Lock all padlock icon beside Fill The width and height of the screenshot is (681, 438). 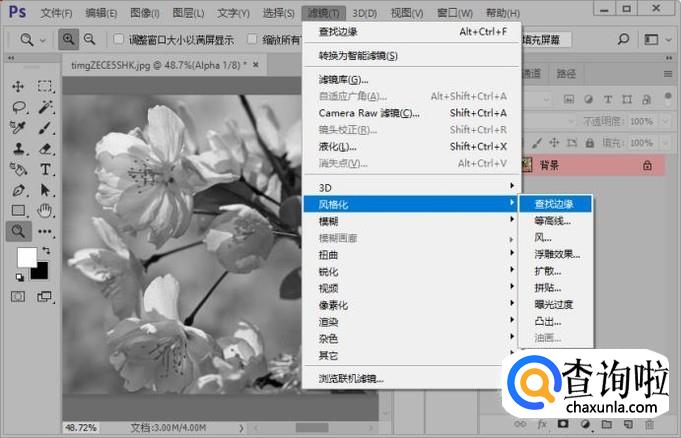point(589,143)
